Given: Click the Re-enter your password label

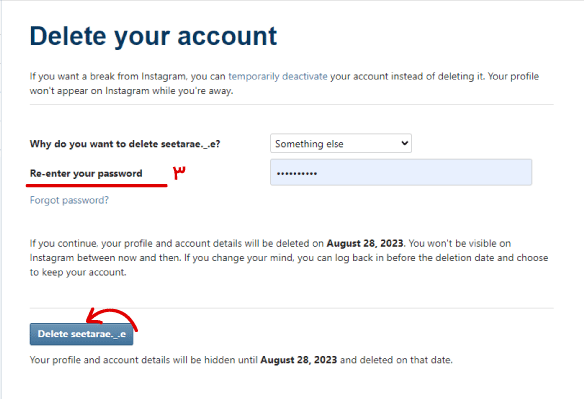Looking at the screenshot, I should pyautogui.click(x=86, y=174).
